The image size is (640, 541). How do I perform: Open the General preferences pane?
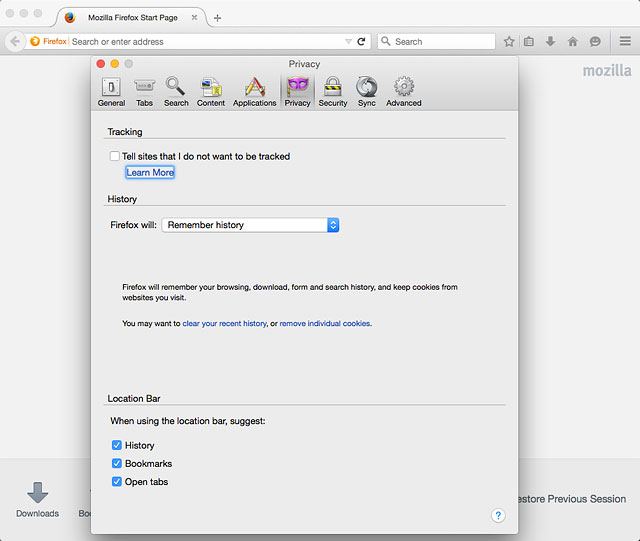pos(111,92)
